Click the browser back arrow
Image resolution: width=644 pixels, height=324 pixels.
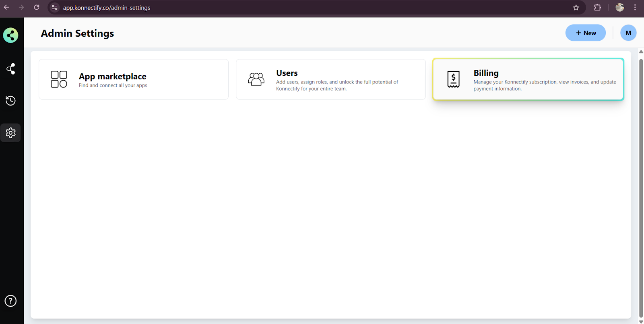point(6,7)
